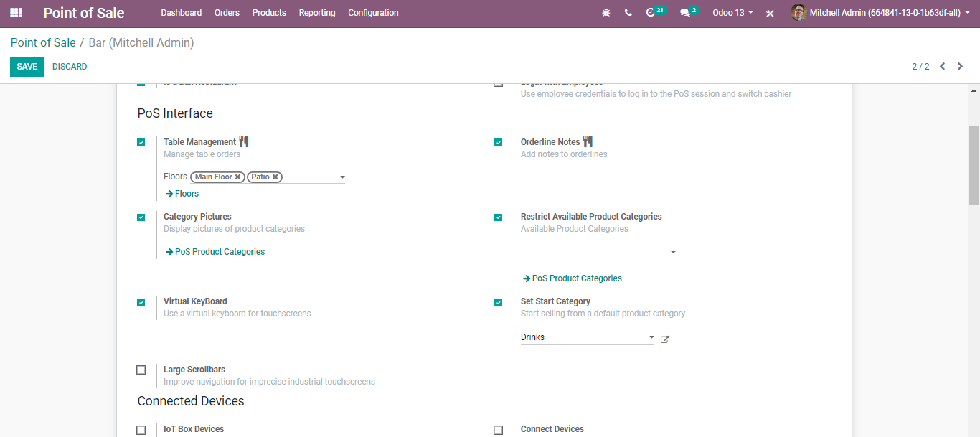Save the record with the SAVE button

coord(27,67)
